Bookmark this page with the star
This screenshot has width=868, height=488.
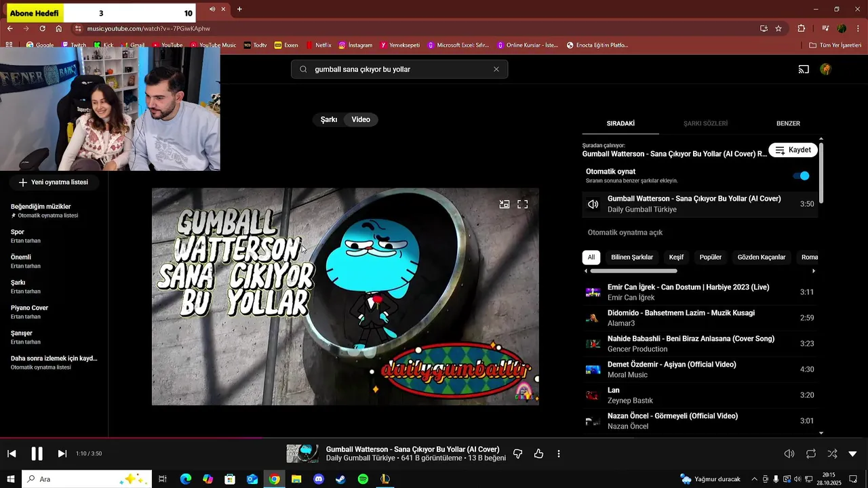tap(778, 28)
